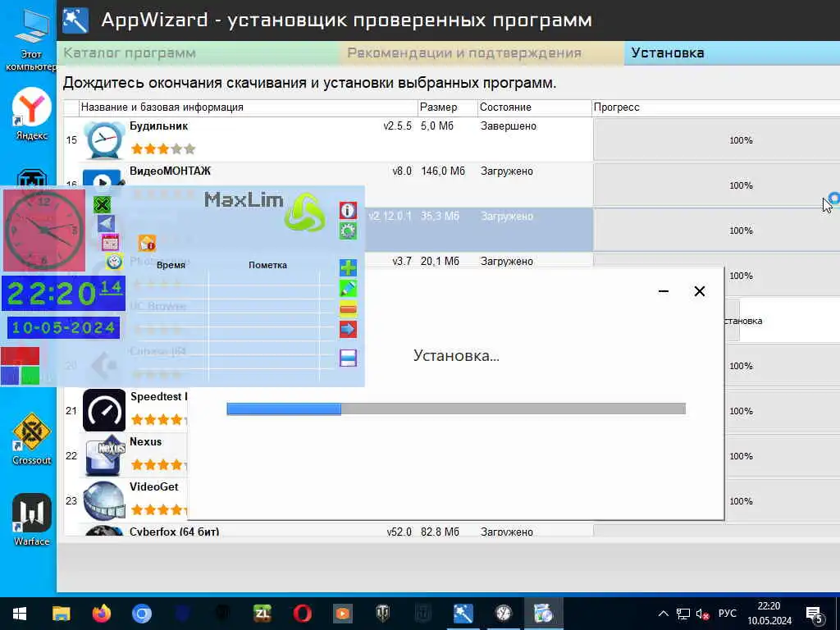The height and width of the screenshot is (630, 840).
Task: Click the Будильник alarm clock icon
Action: 104,139
